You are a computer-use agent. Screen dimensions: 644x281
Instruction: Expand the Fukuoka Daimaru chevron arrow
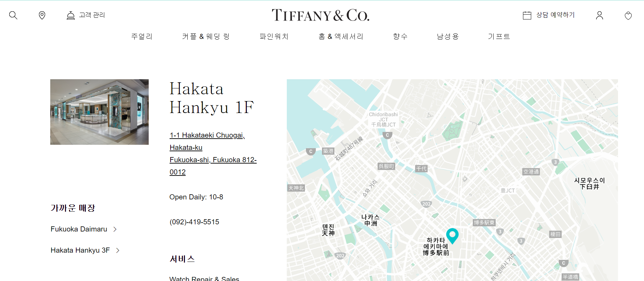click(x=115, y=229)
